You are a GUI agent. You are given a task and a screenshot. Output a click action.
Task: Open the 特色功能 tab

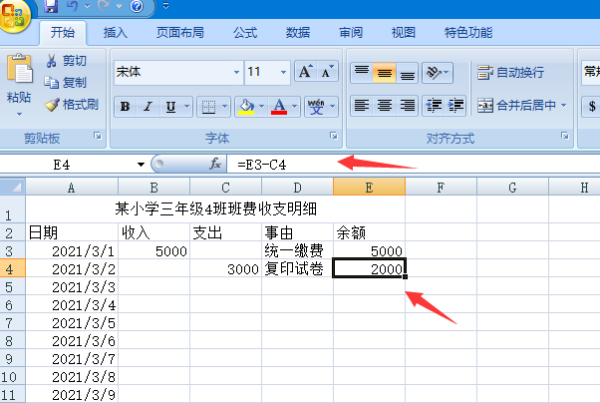[x=468, y=33]
